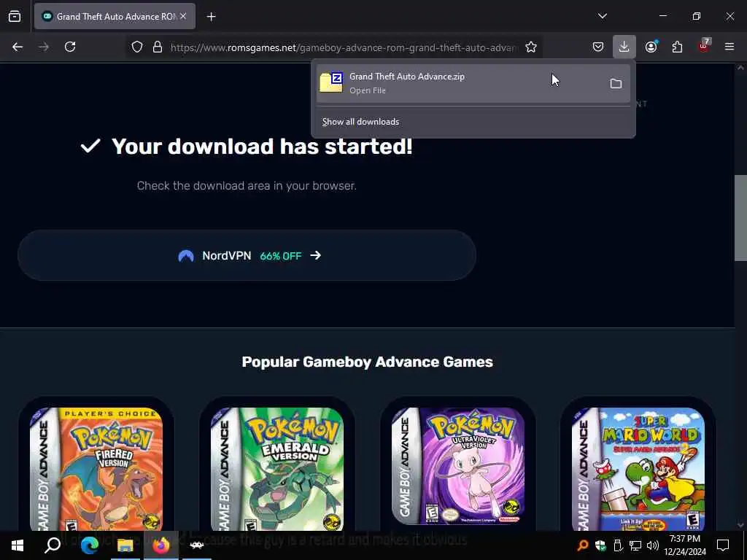This screenshot has width=747, height=560.
Task: Open the volume speaker control
Action: coord(653,545)
